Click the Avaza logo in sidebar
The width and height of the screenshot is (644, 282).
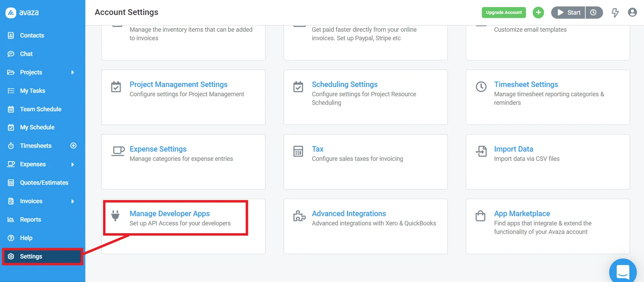(22, 12)
